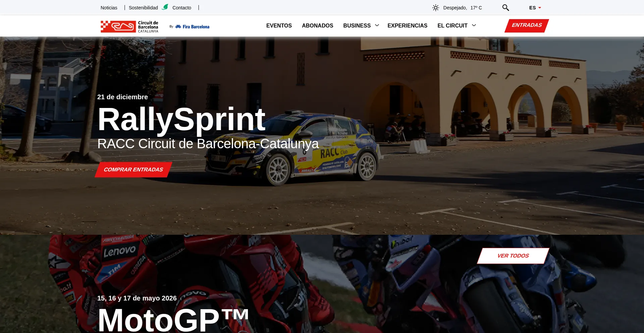Screen dimensions: 644x333
Task: Click the MotoGP event heading
Action: click(x=173, y=319)
